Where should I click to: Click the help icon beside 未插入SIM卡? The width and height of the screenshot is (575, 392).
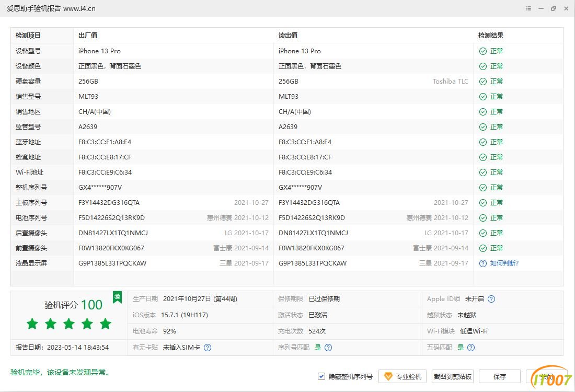click(208, 347)
